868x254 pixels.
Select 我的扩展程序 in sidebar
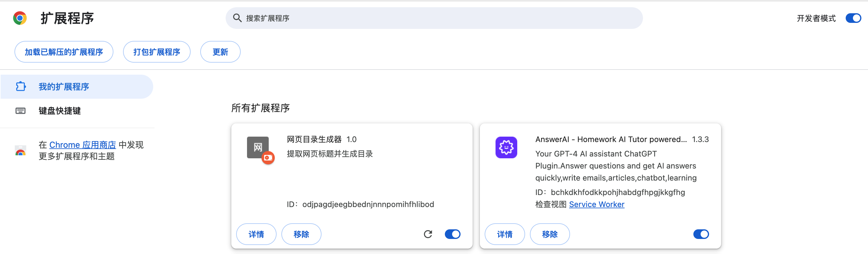[x=64, y=87]
